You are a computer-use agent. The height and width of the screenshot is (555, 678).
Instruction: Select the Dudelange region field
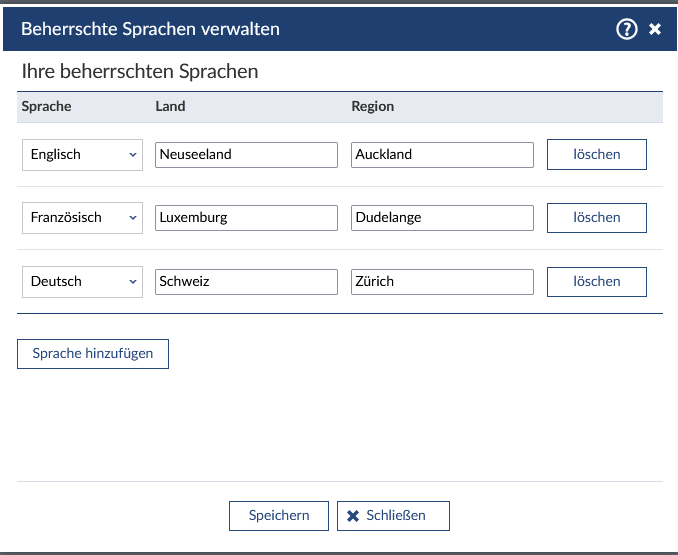point(442,218)
